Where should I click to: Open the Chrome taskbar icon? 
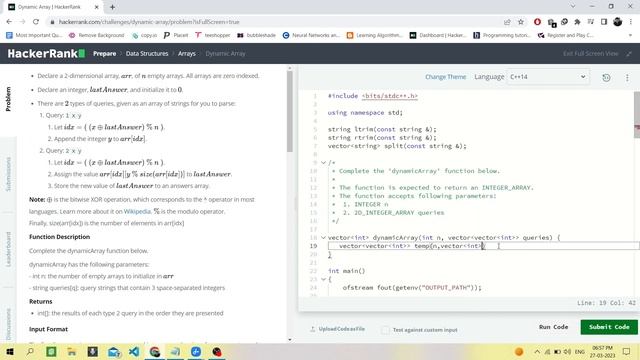click(x=155, y=351)
